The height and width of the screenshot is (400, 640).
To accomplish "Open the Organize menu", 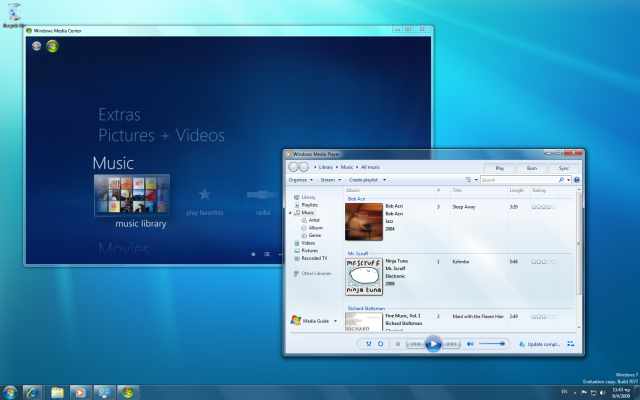I will coord(300,180).
